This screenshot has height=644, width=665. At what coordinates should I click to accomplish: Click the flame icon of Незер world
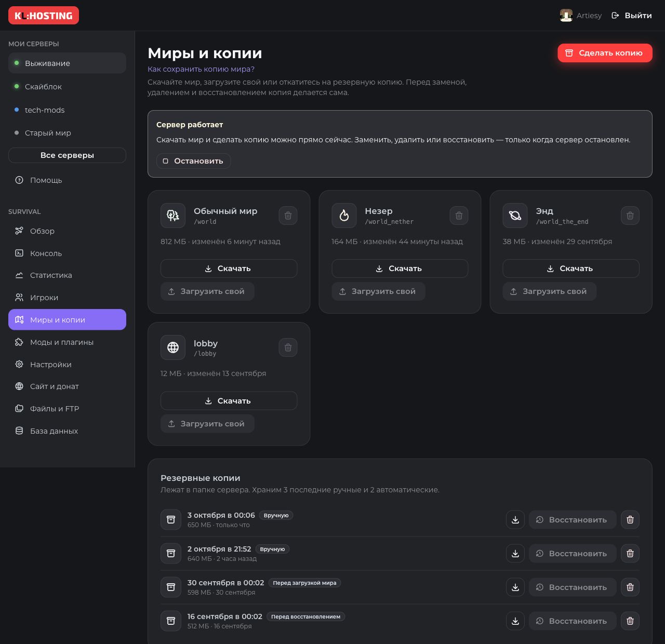click(x=344, y=216)
